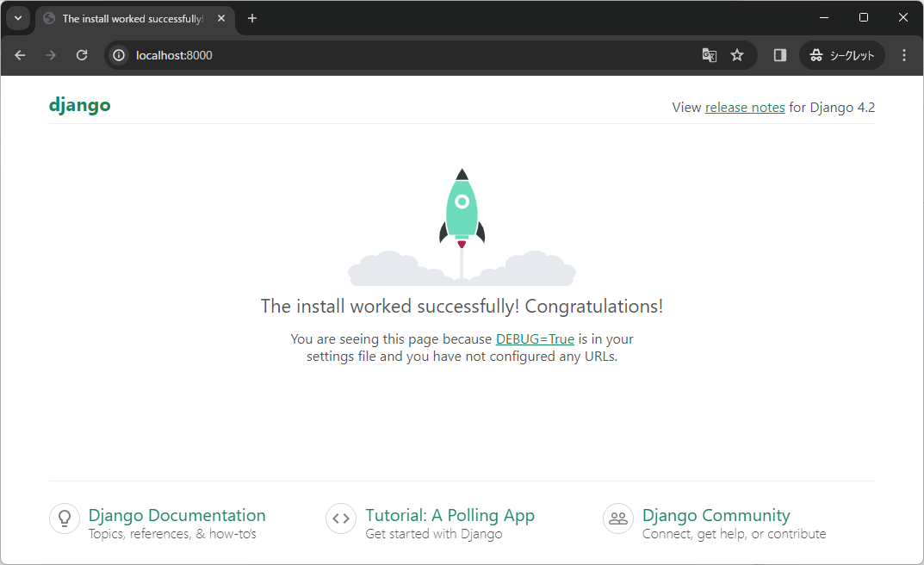Click 'The install worked successfully! Congratulations!' heading

coord(462,307)
